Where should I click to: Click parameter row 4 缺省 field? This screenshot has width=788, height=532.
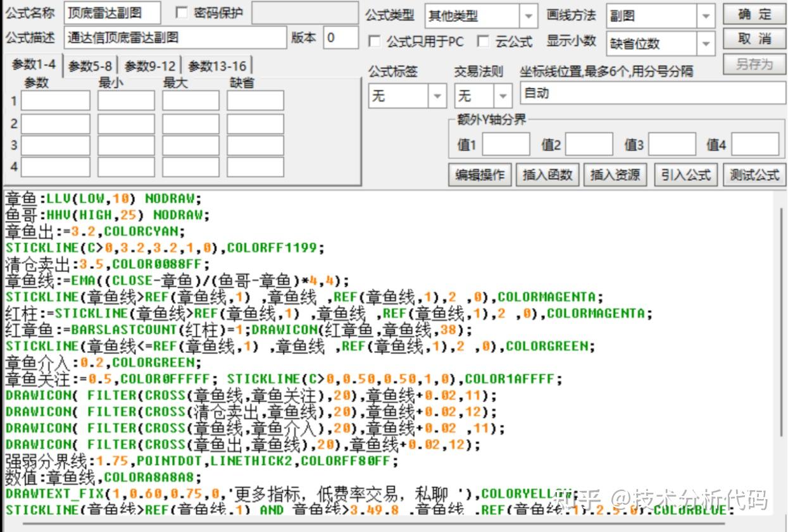255,167
